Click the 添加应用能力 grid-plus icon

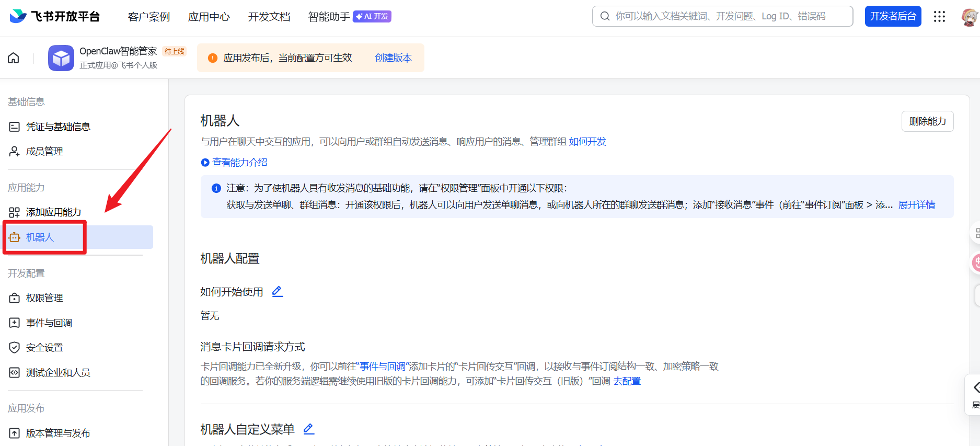15,212
